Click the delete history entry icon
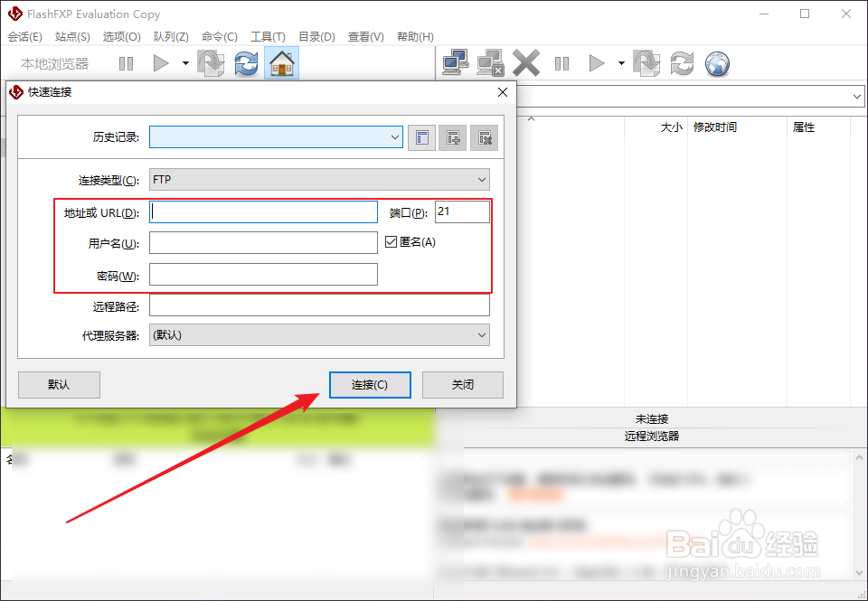The image size is (868, 601). click(484, 137)
